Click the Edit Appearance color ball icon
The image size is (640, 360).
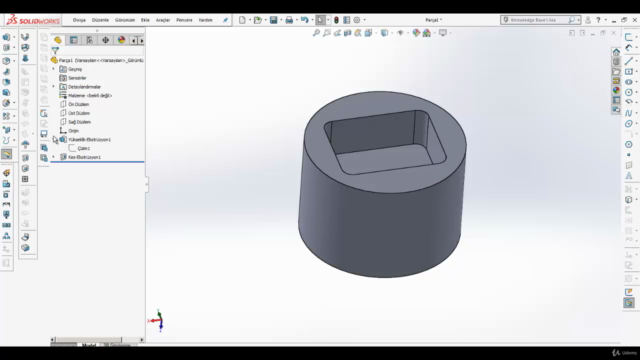pos(416,33)
